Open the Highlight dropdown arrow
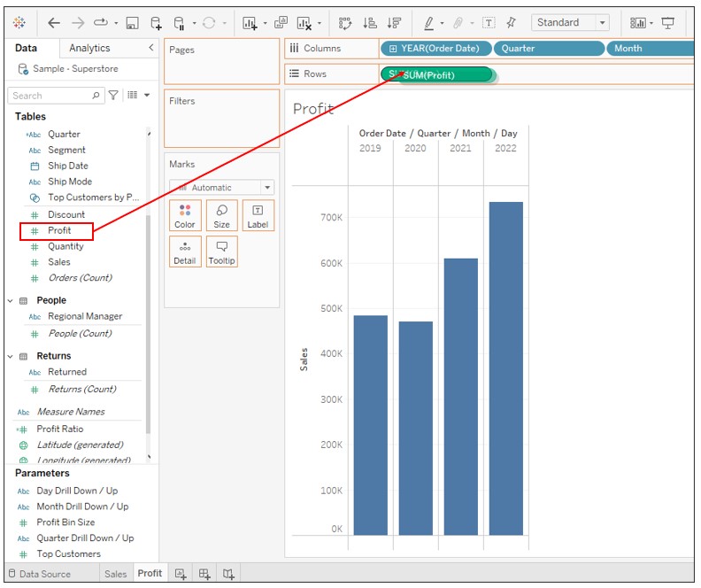Viewport: 701px width, 588px height. pos(442,23)
